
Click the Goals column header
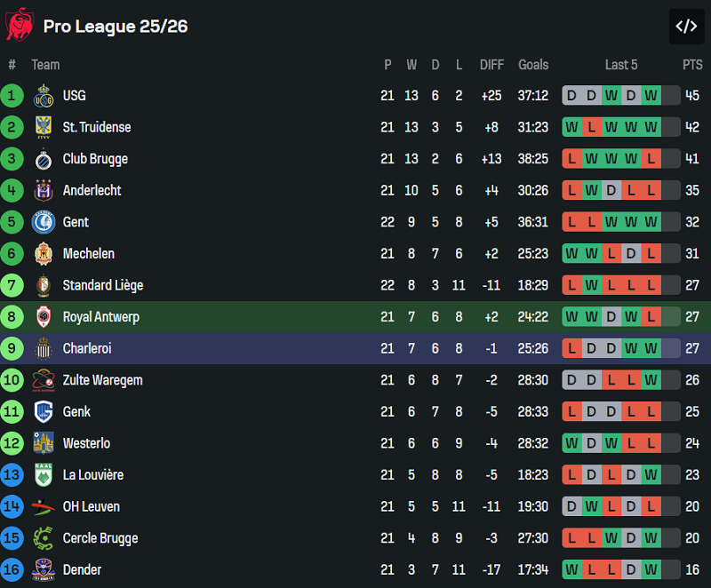coord(533,65)
